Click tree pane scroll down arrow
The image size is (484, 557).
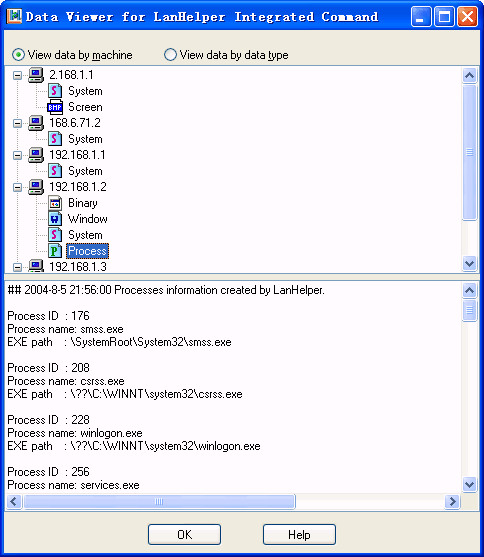tap(469, 264)
